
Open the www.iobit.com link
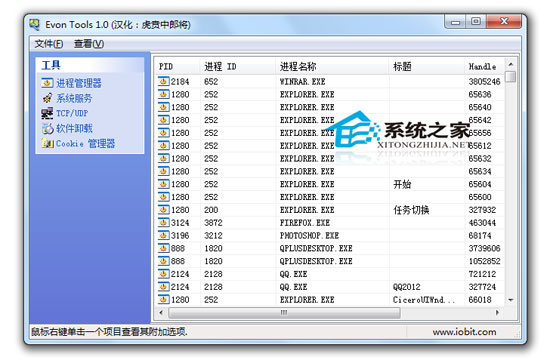(464, 332)
